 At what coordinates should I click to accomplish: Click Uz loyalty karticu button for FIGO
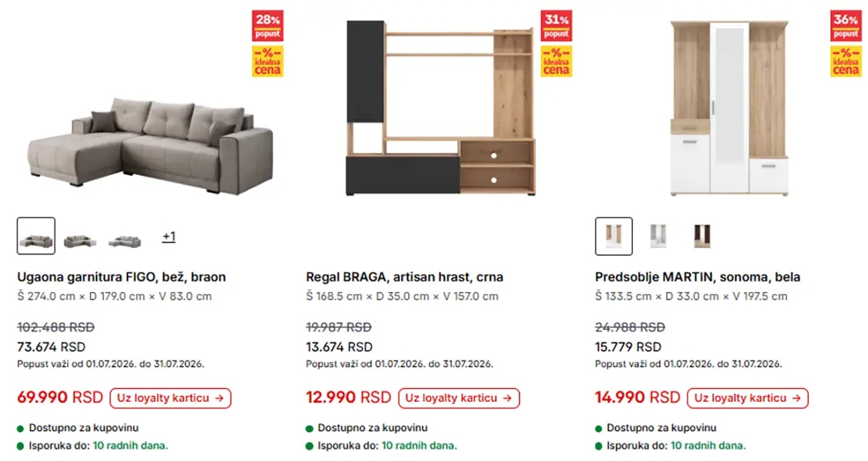pos(171,398)
